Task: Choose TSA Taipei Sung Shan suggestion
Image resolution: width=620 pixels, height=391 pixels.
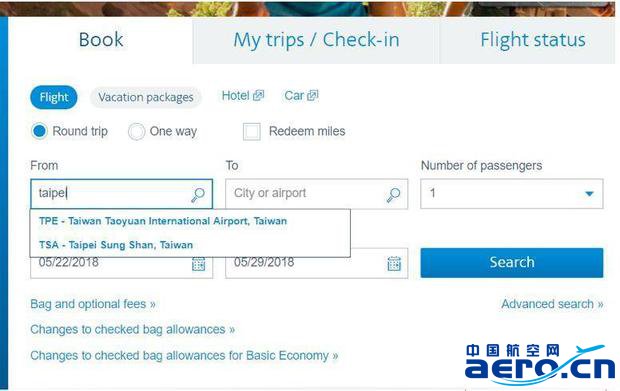Action: coord(116,245)
